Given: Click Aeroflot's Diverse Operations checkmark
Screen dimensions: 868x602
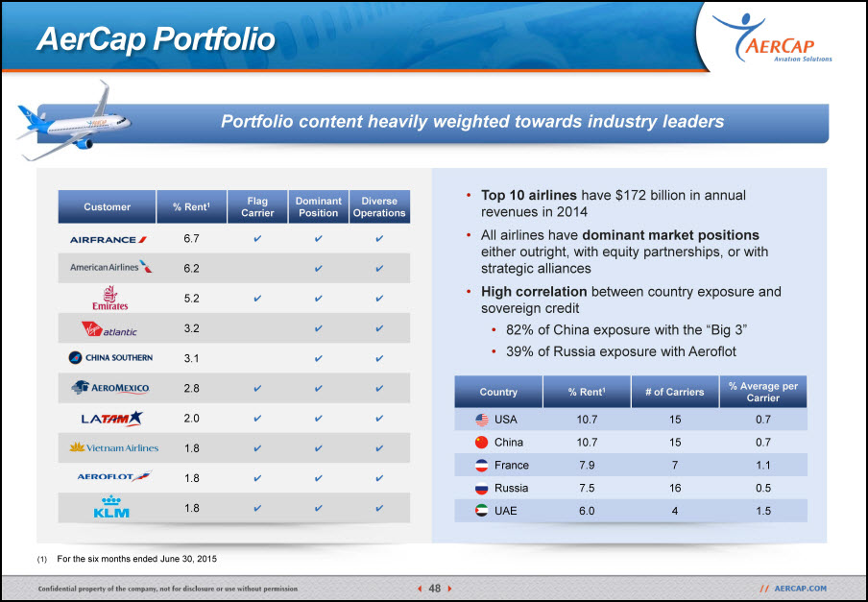Looking at the screenshot, I should (379, 478).
